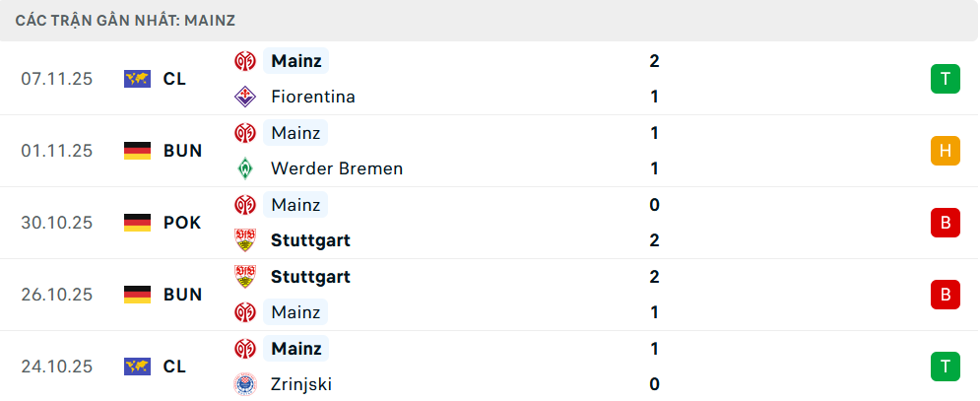Click the CL competition flag for 07.11.25
The width and height of the screenshot is (980, 401).
click(137, 79)
